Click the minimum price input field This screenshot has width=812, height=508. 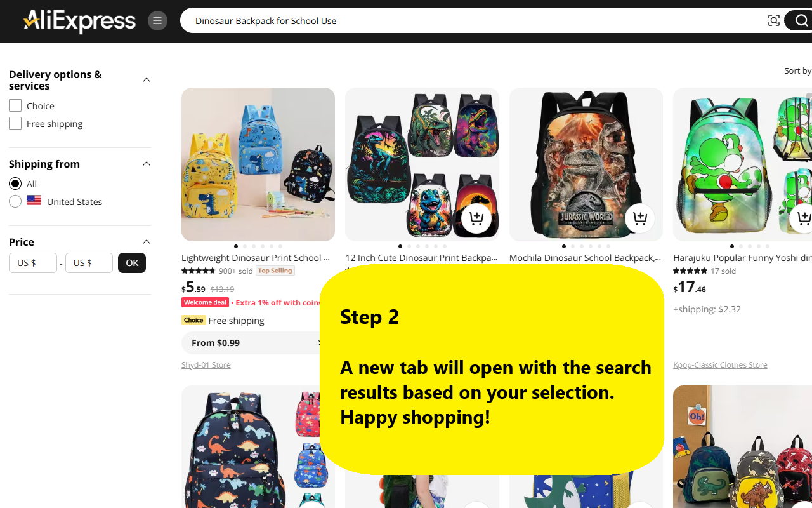(33, 263)
